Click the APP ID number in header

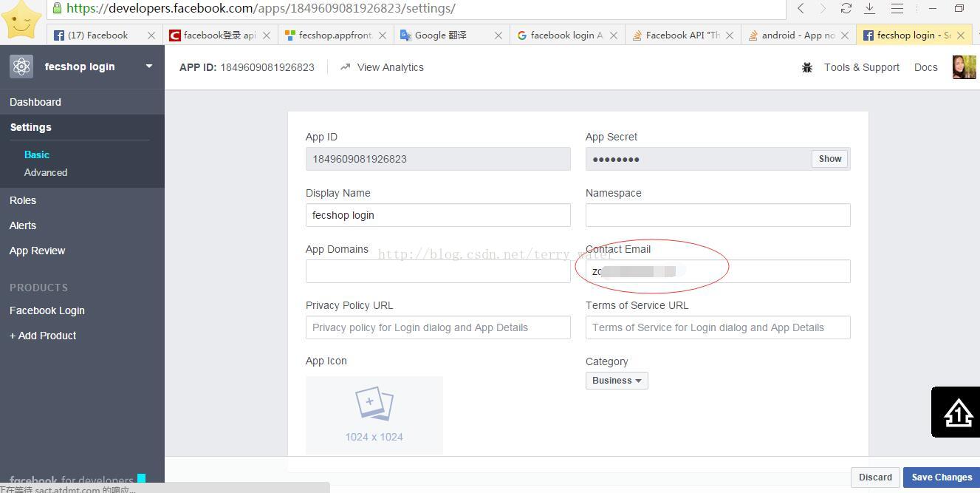pos(267,67)
